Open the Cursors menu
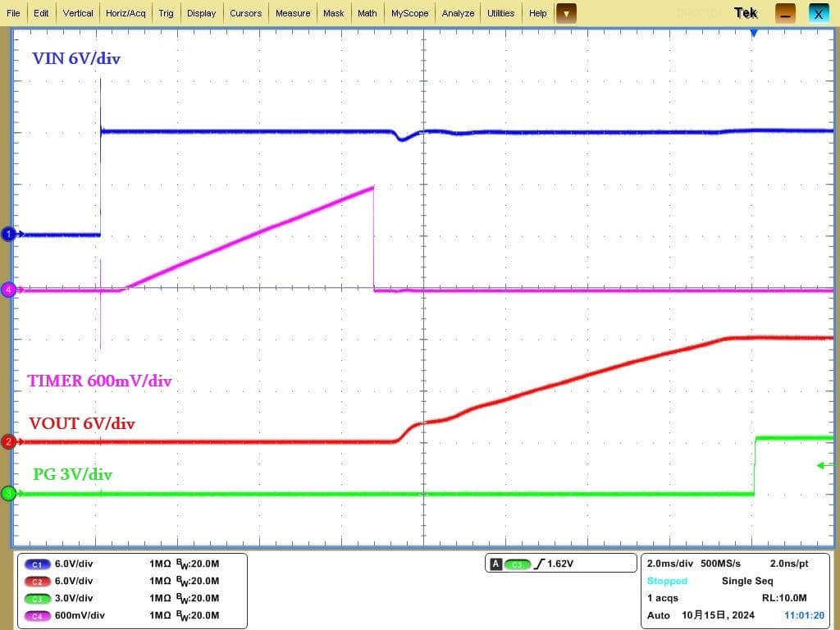This screenshot has height=630, width=840. click(245, 13)
